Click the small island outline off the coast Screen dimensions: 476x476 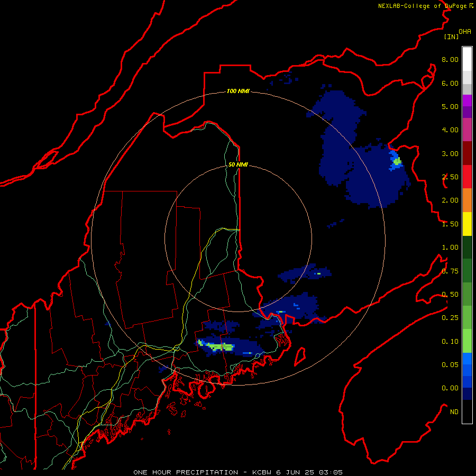coord(300,357)
